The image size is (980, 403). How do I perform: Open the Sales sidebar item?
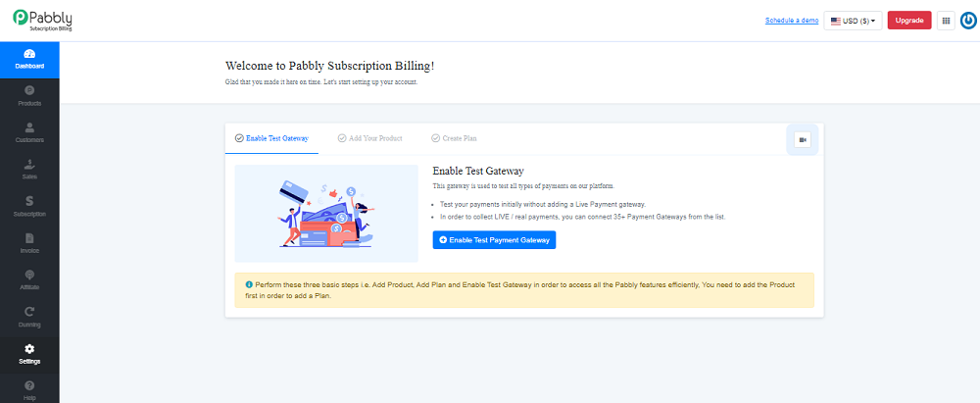(29, 171)
